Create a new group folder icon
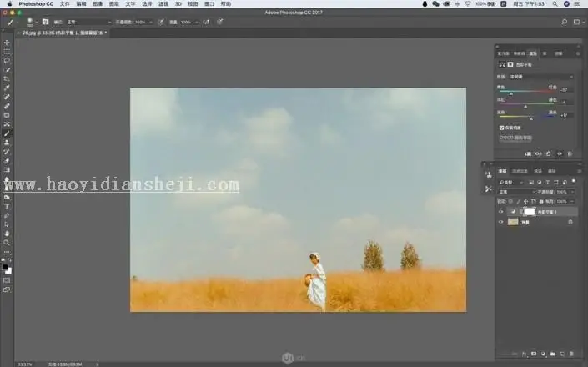The width and height of the screenshot is (588, 367). [553, 354]
